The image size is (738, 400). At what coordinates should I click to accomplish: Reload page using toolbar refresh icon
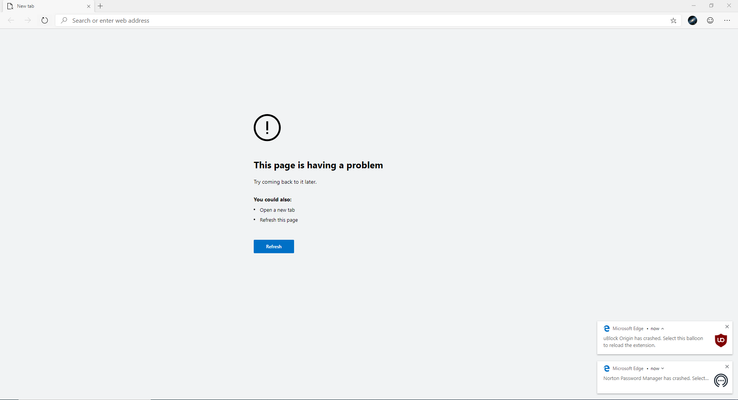pos(44,20)
